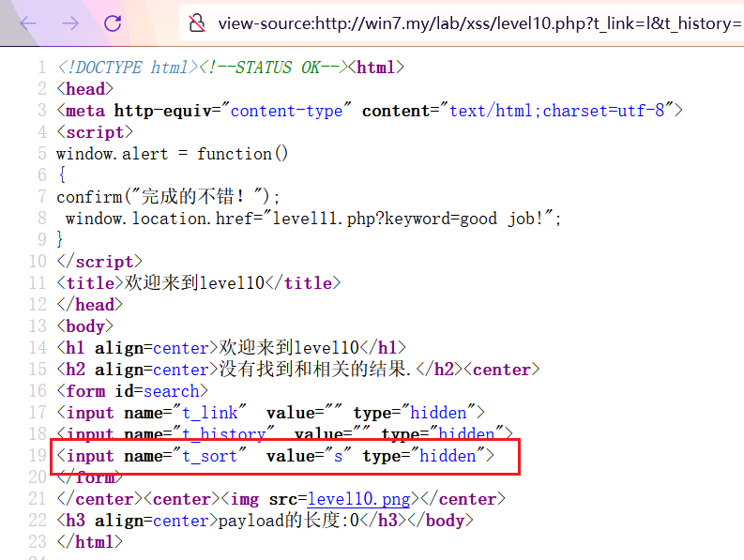Click the browser forward arrow
The image size is (744, 560).
(70, 23)
